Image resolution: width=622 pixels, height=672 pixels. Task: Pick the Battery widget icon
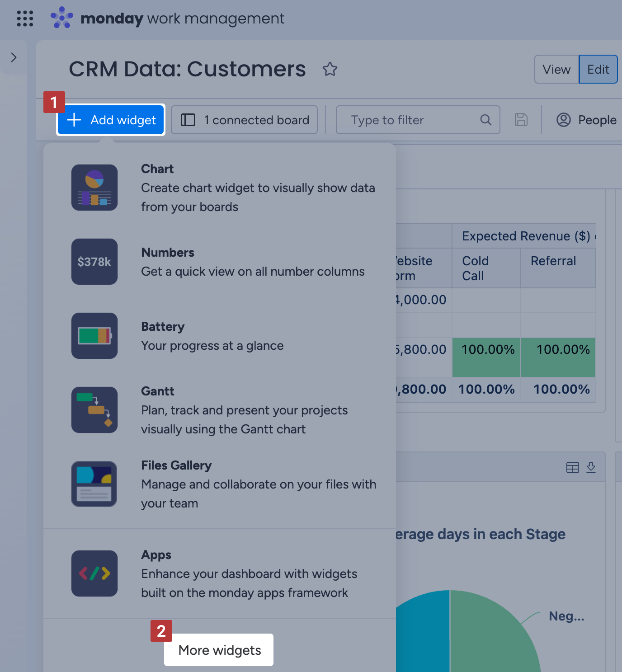point(94,336)
